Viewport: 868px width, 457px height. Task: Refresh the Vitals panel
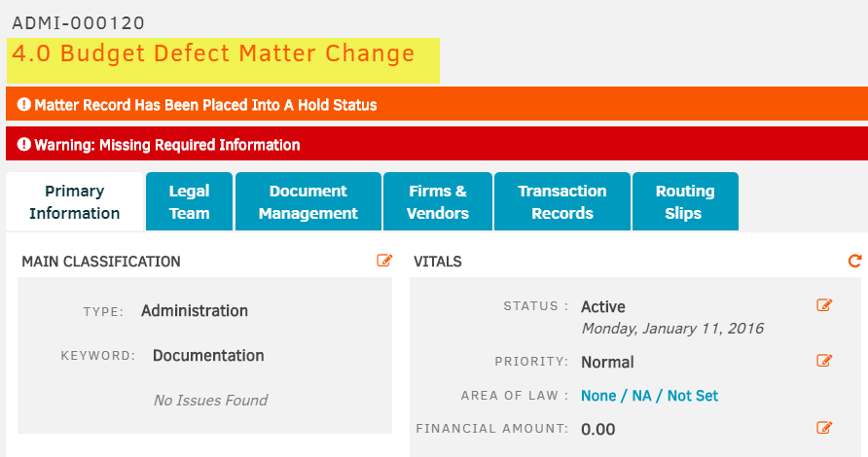pos(854,261)
